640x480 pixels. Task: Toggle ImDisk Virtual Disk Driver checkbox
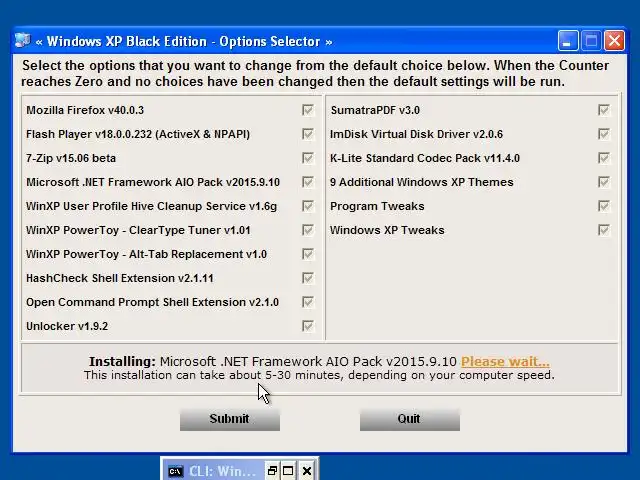(x=604, y=134)
